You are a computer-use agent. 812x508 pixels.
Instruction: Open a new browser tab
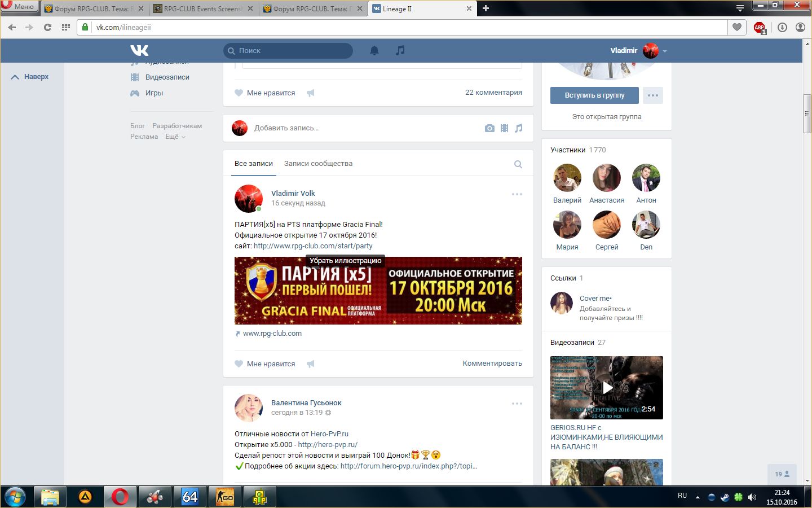pyautogui.click(x=486, y=8)
